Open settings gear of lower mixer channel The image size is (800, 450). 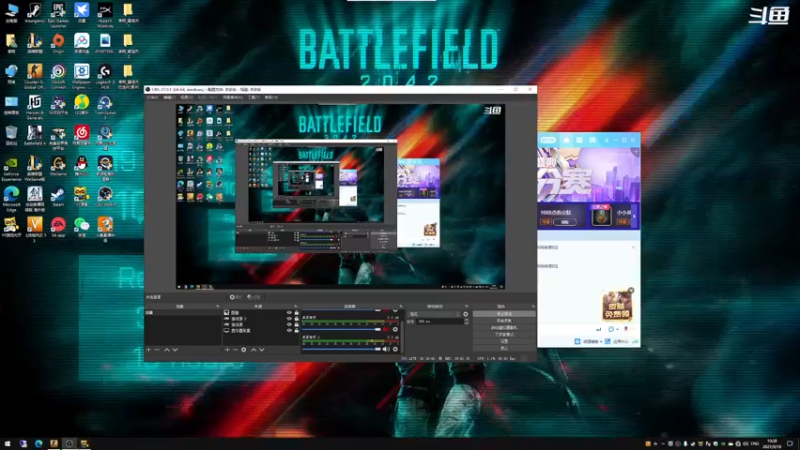(x=395, y=349)
